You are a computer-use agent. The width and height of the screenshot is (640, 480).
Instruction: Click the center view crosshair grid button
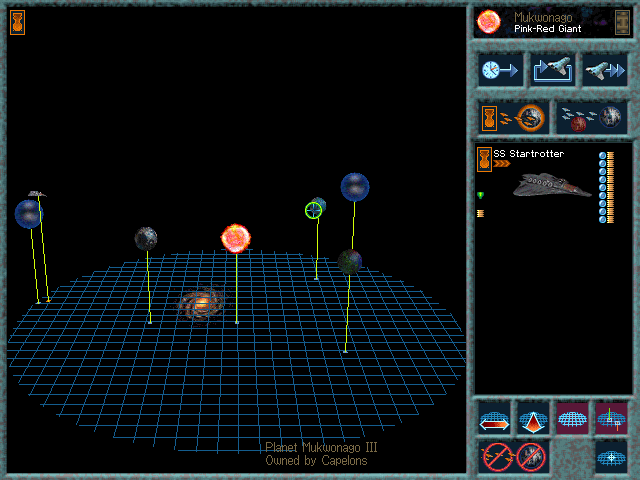[x=611, y=457]
